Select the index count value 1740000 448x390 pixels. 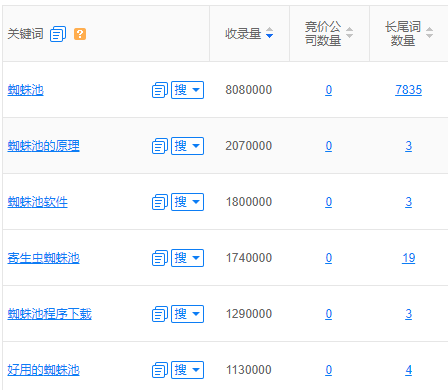[249, 258]
